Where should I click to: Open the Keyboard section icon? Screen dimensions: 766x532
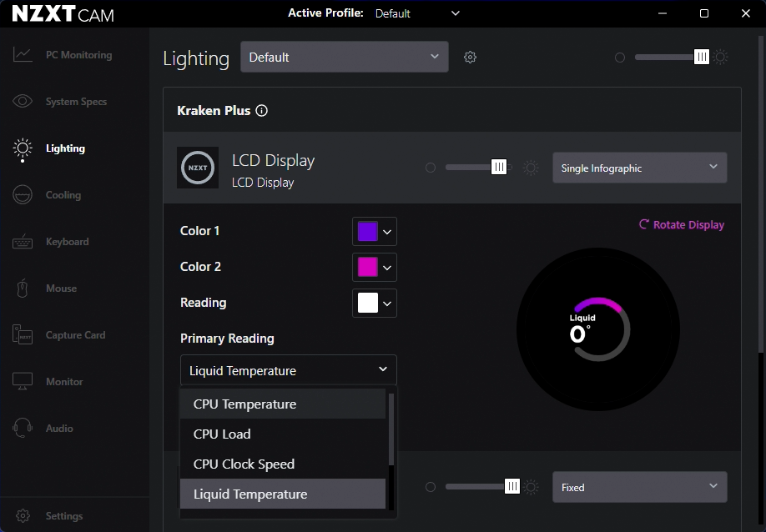coord(23,242)
